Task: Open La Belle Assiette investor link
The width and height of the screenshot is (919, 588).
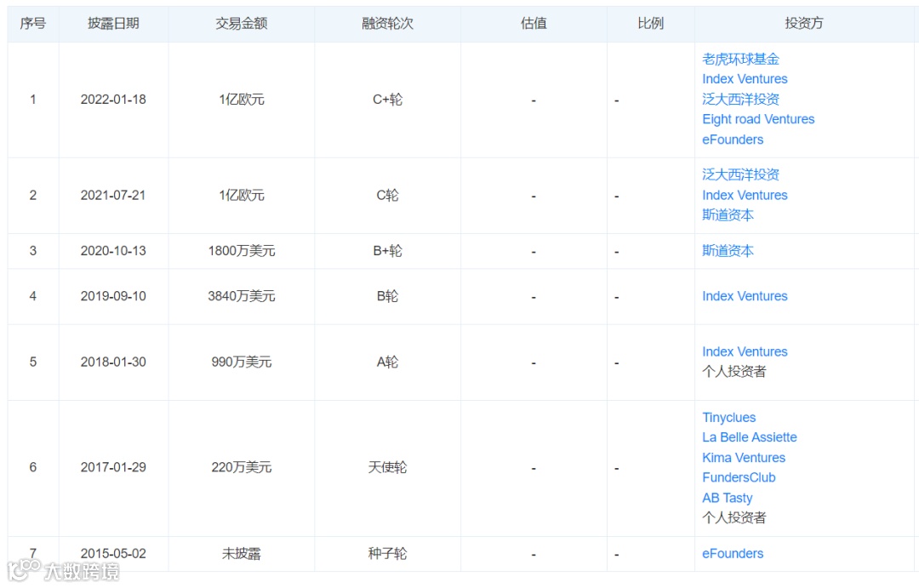Action: (x=749, y=437)
